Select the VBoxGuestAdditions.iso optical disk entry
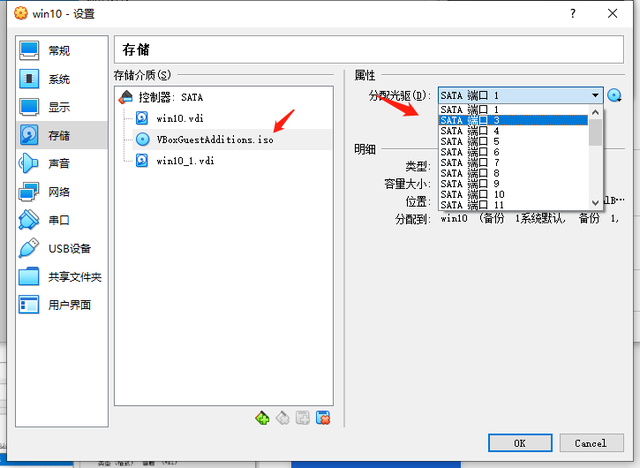 click(x=232, y=140)
